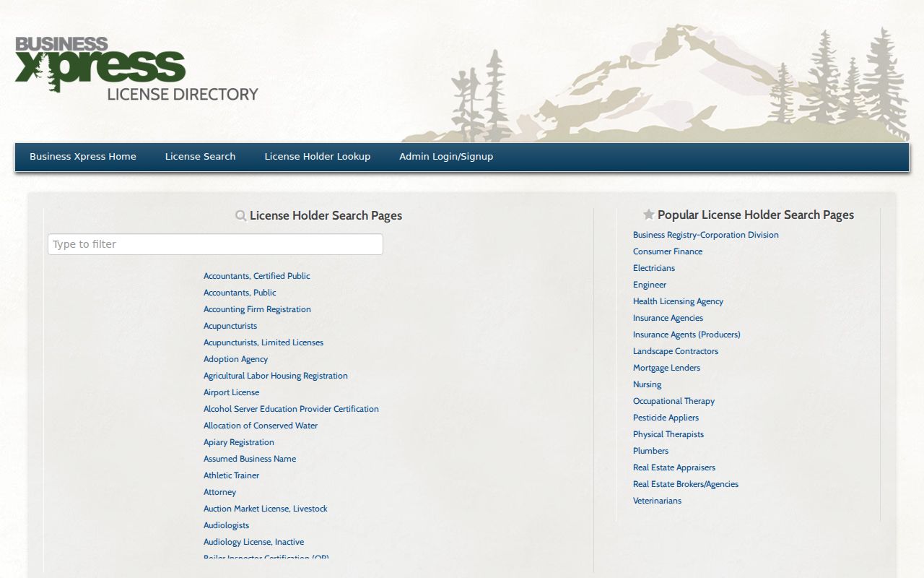Open Mortgage Lenders link
The width and height of the screenshot is (924, 578).
[666, 368]
